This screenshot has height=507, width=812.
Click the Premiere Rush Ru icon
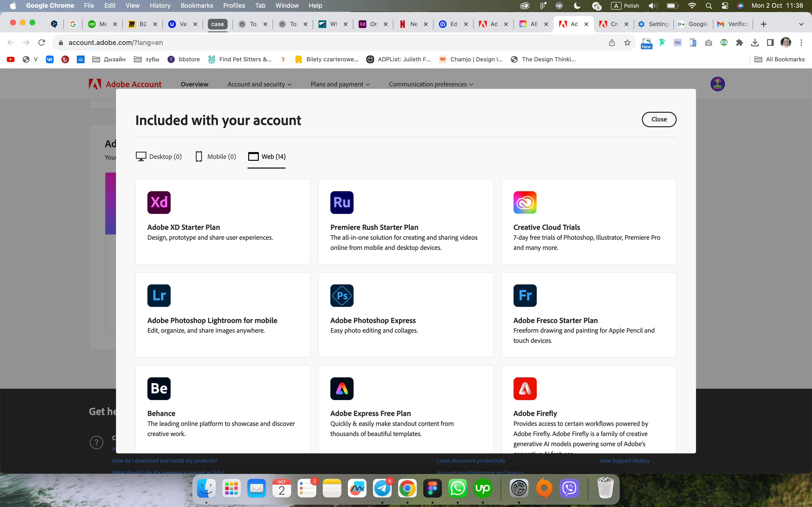pos(341,202)
